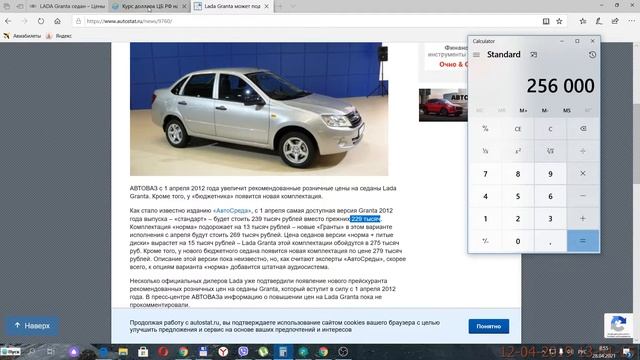
Task: Close the Lada Granta может под tab
Action: point(267,6)
